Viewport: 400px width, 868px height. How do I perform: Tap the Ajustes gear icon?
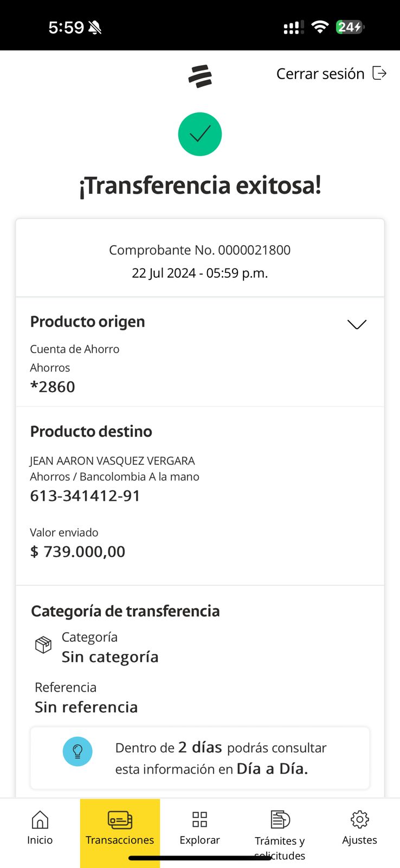359,819
